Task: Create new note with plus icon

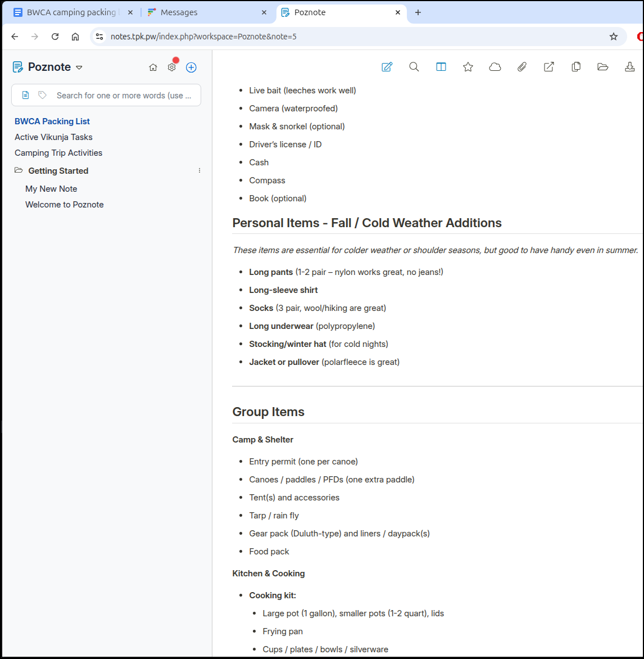Action: 191,67
